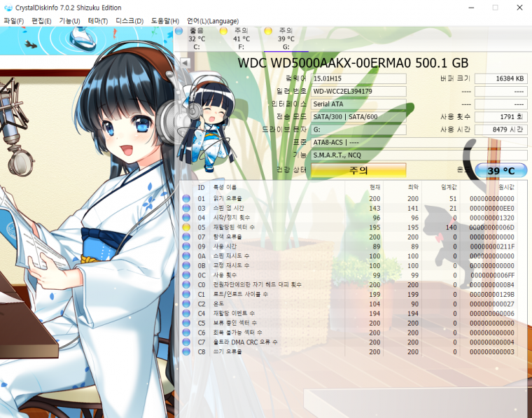
Task: Click the status orb for attribute 0B
Action: pos(186,265)
